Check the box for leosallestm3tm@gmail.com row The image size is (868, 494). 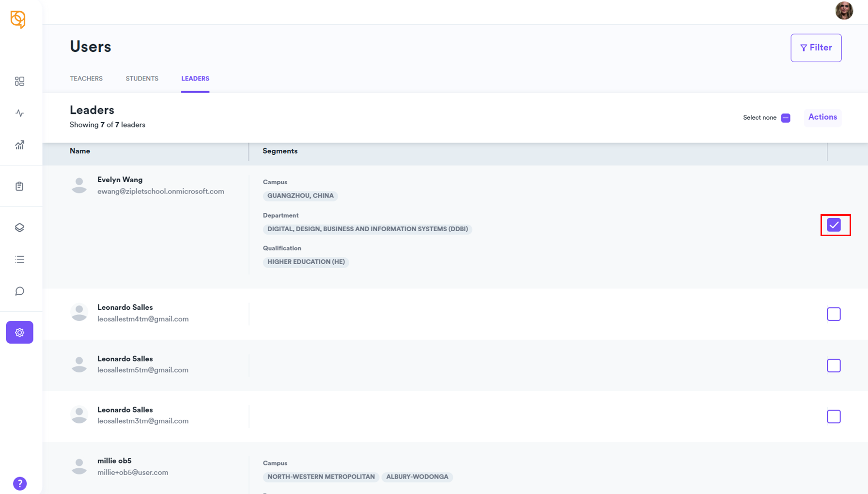tap(834, 416)
